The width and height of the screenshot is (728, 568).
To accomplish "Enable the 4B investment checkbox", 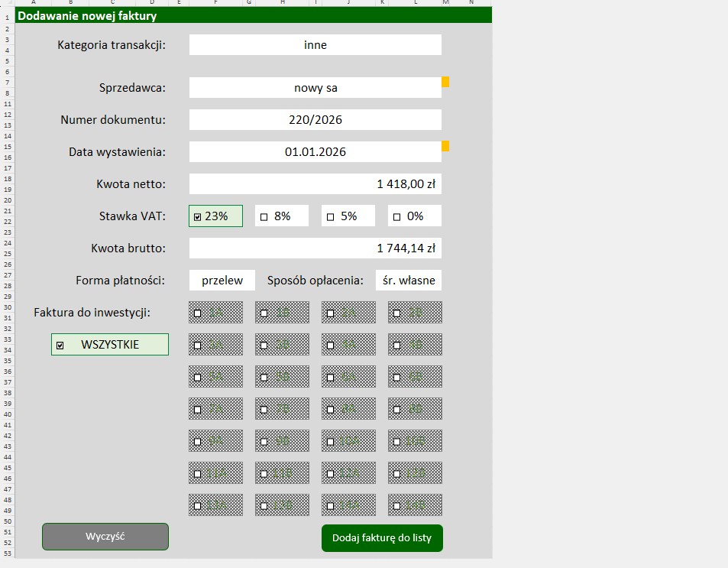I will pos(396,345).
